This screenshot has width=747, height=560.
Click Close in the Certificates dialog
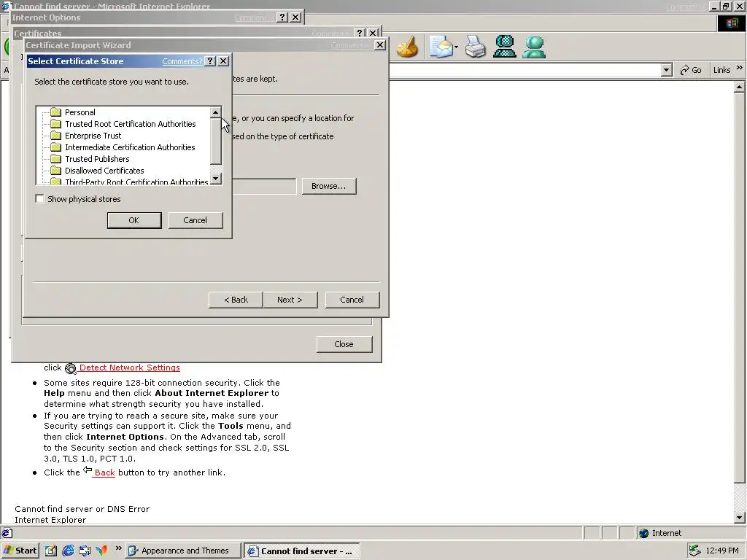(344, 344)
